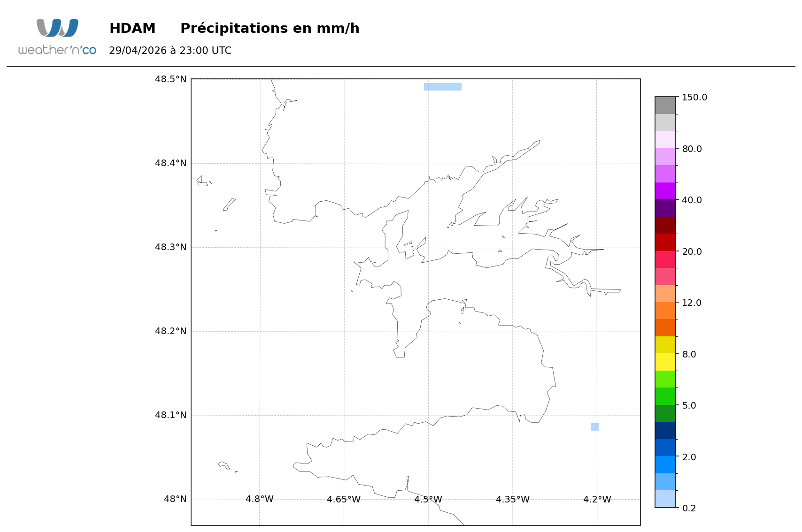The image size is (802, 532).
Task: Pick the yellow 8.0 colorbar swatch
Action: pyautogui.click(x=665, y=362)
